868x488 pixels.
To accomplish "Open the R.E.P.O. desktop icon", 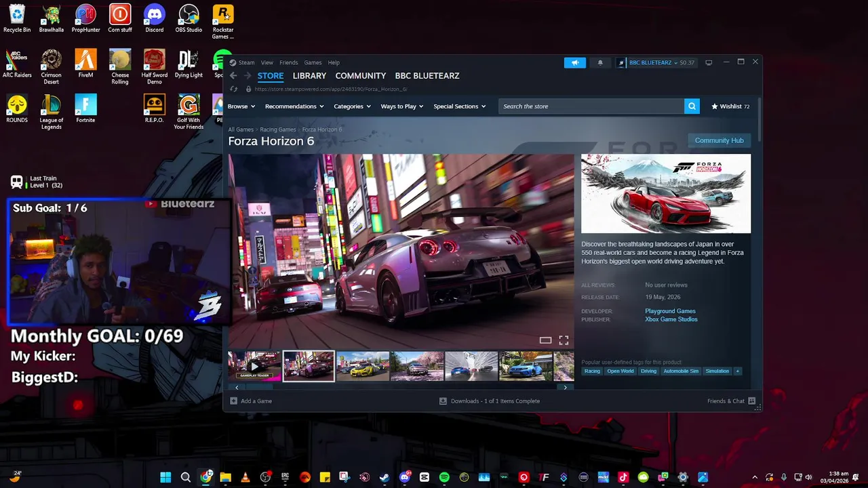I will click(x=155, y=108).
